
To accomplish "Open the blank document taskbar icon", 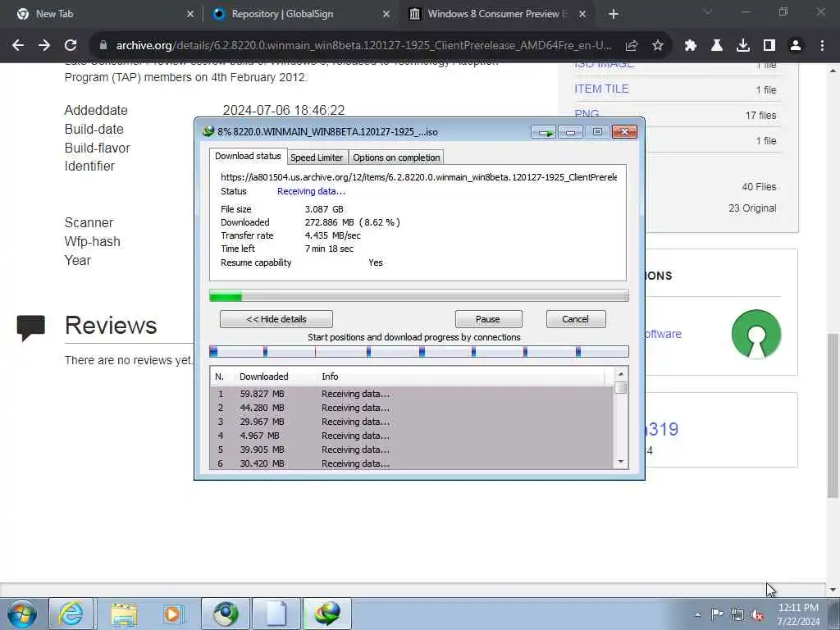I will click(x=276, y=614).
